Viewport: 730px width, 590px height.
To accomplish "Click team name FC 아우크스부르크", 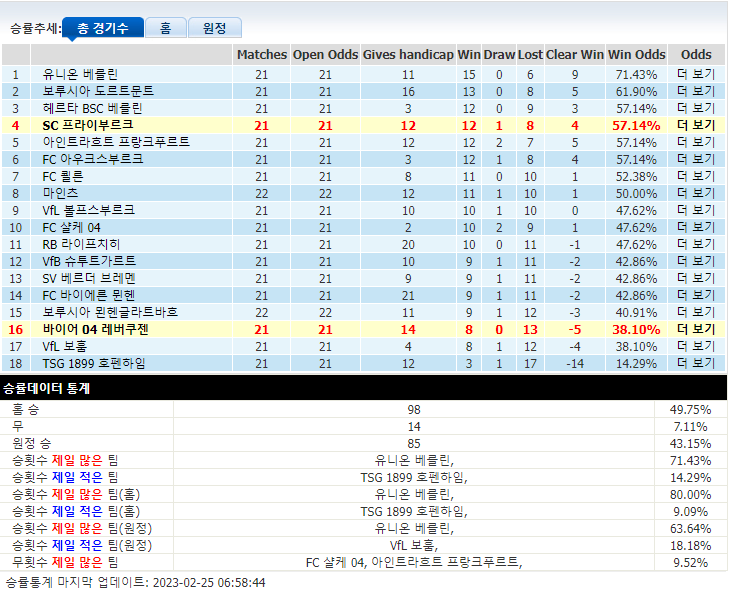I will [x=93, y=159].
